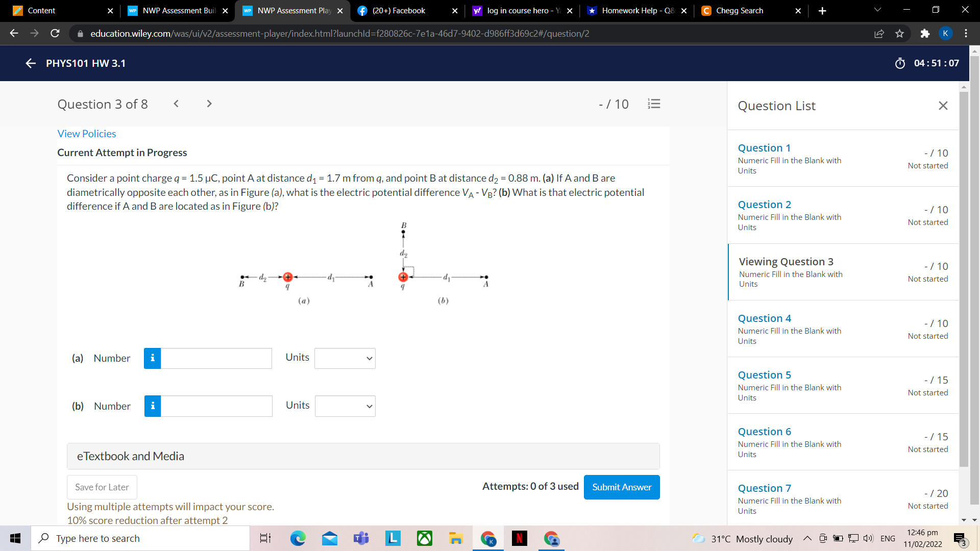Open Microsoft Teams from the taskbar
Image resolution: width=980 pixels, height=551 pixels.
tap(361, 538)
